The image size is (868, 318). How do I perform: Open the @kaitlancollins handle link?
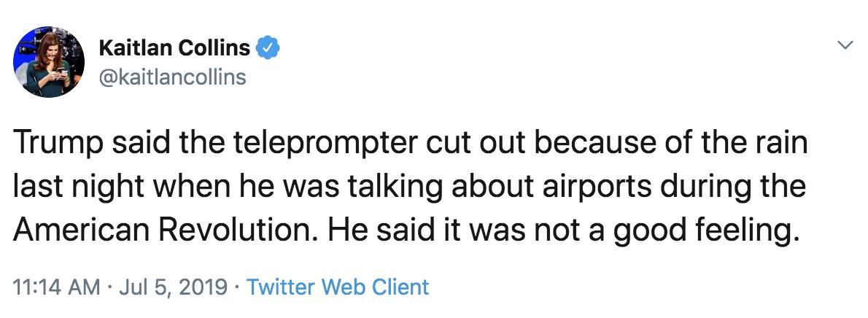point(171,77)
